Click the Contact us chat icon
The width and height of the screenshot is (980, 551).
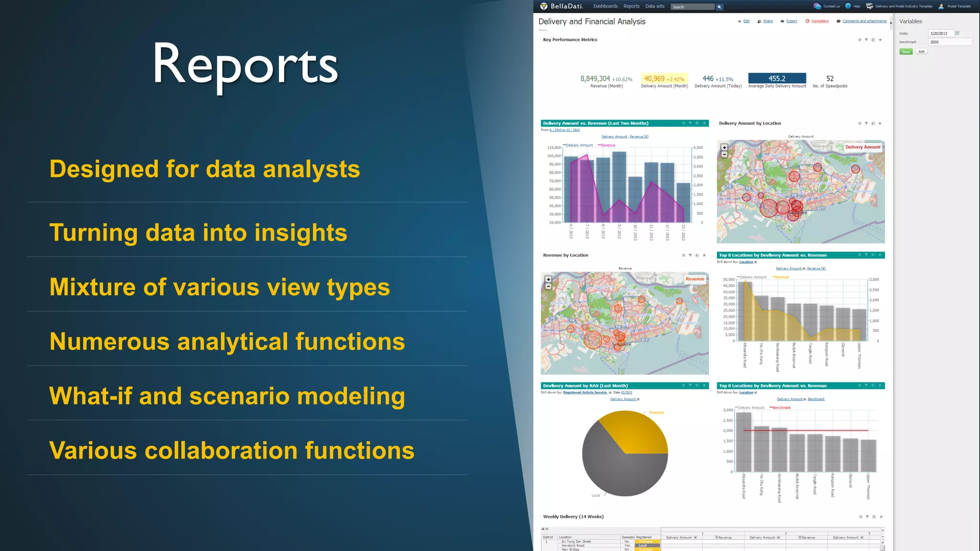coord(817,6)
